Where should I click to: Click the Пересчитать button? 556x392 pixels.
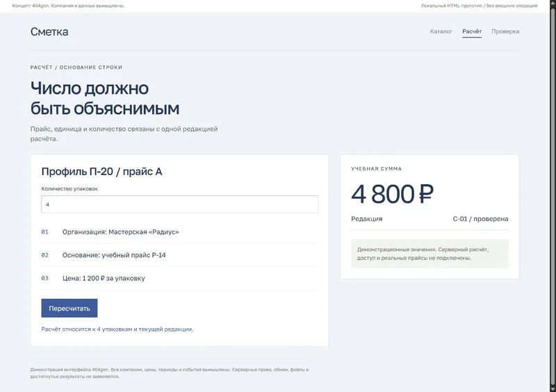(69, 309)
